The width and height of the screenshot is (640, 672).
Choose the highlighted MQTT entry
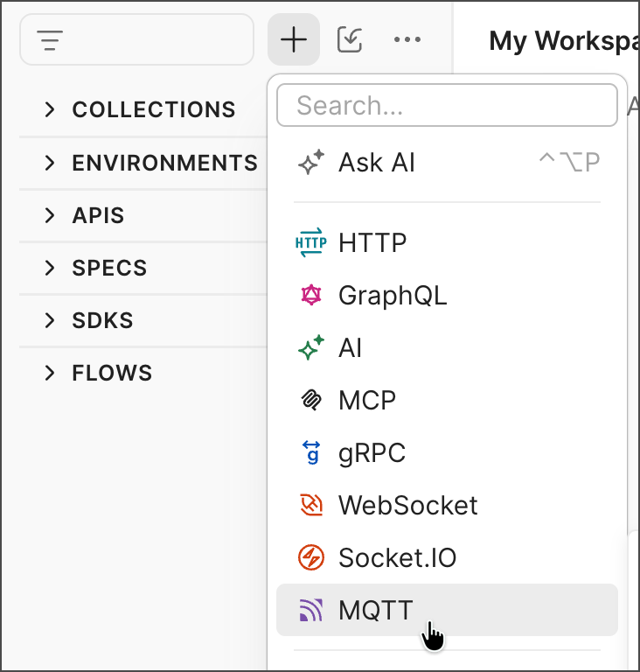coord(448,610)
